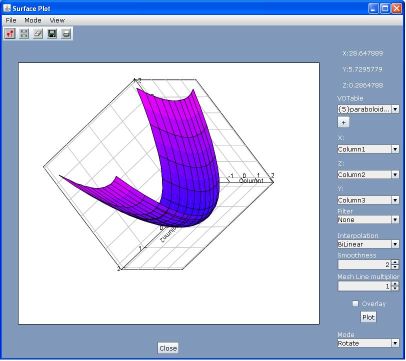
Task: Increase Smoothness with the up arrow
Action: tap(395, 262)
